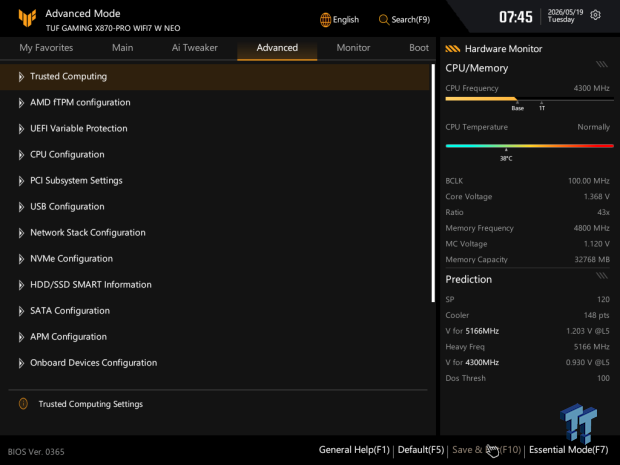
Task: Click Default(F5) to load defaults
Action: click(421, 450)
